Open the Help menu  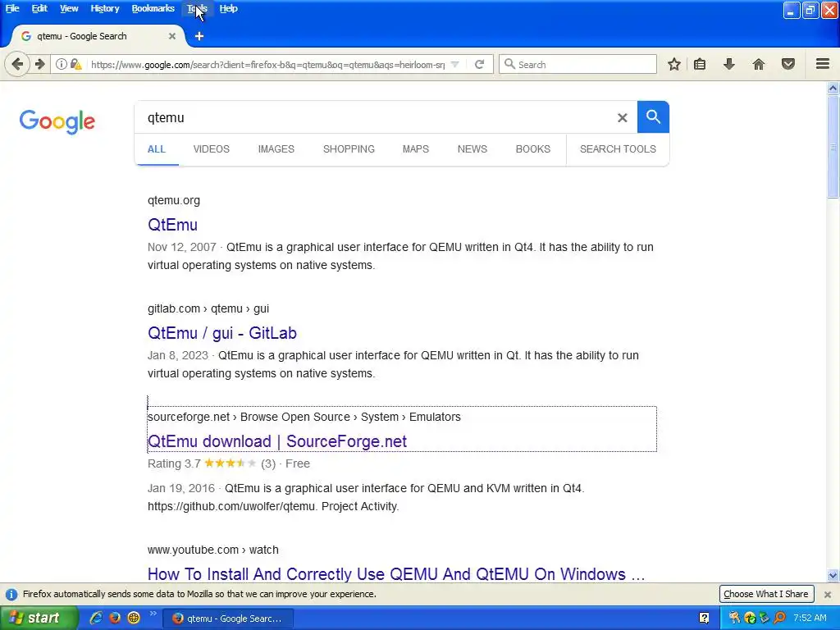[228, 8]
